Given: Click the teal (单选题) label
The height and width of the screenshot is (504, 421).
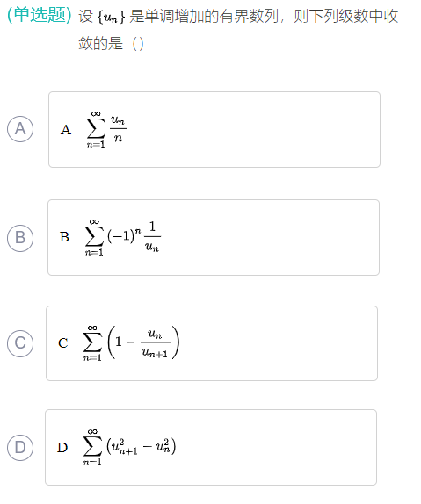Looking at the screenshot, I should click(x=40, y=15).
